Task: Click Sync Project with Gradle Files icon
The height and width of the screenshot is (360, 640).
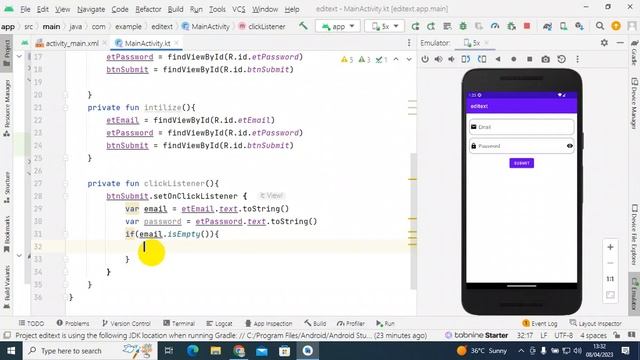Action: 547,26
